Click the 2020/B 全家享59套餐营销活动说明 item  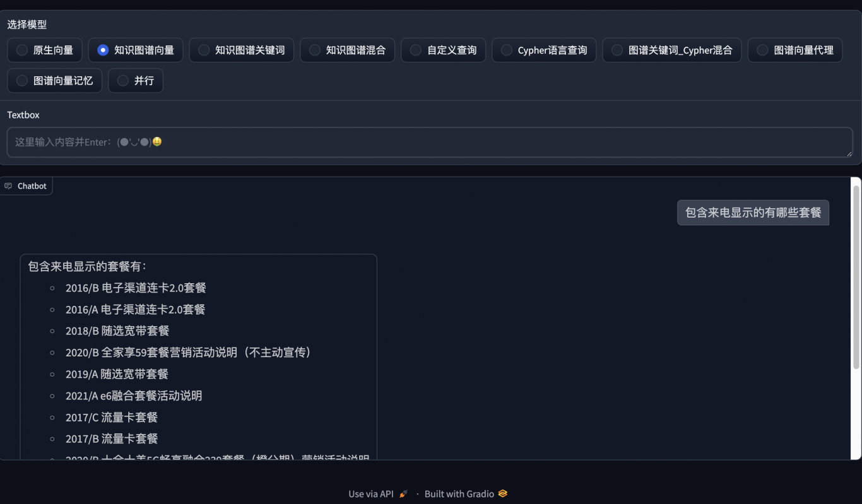(x=189, y=353)
